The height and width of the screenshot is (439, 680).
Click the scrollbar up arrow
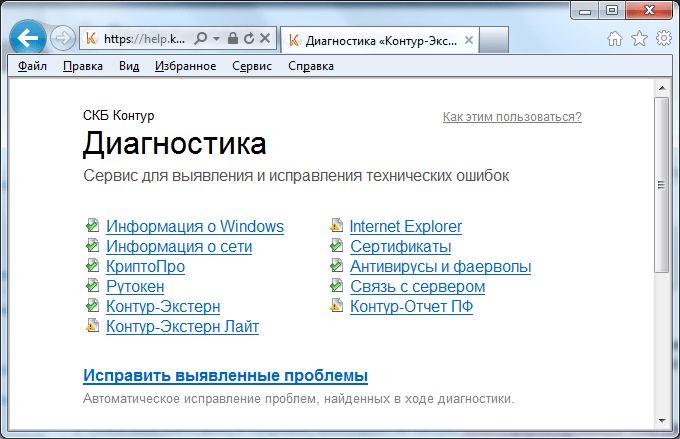662,88
